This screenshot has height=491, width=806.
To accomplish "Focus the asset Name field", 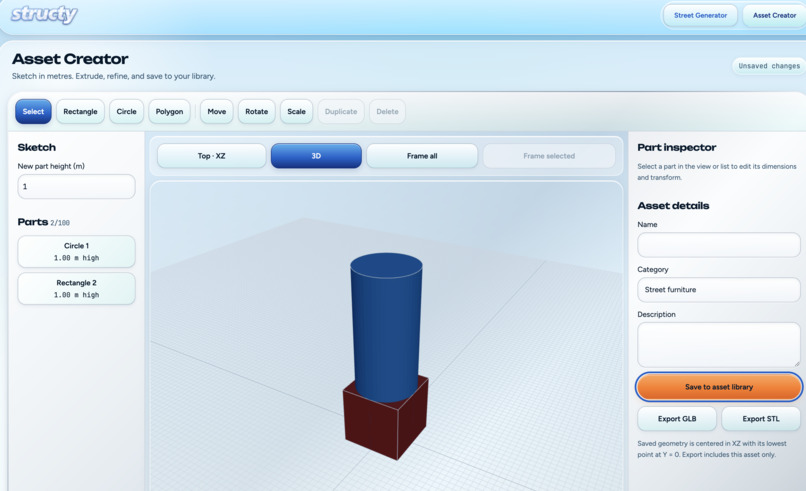I will (719, 245).
